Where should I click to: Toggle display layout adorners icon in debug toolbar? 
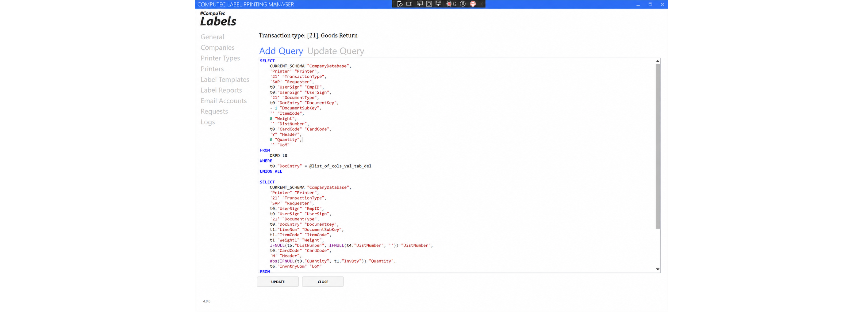coord(429,4)
